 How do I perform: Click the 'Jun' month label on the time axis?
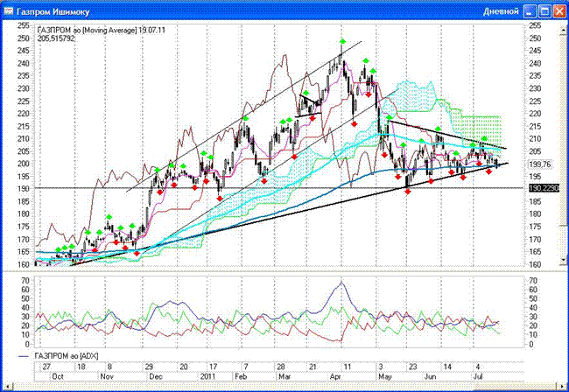point(430,376)
